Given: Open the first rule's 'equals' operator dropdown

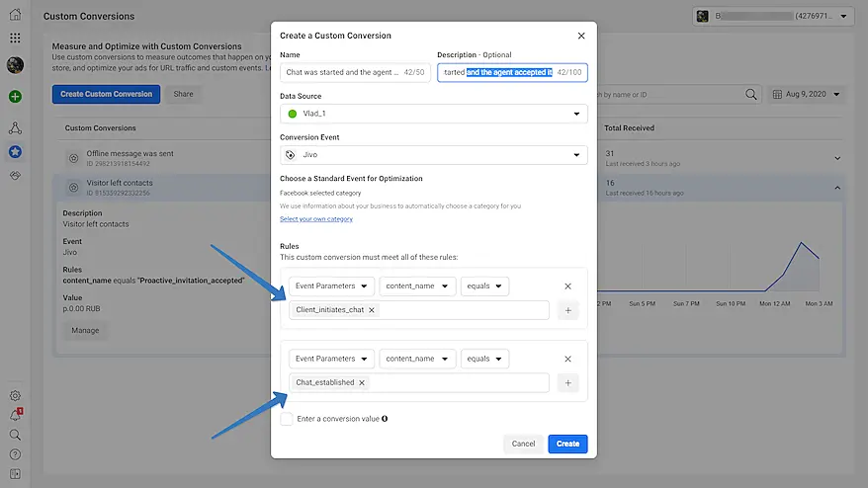Looking at the screenshot, I should point(484,286).
